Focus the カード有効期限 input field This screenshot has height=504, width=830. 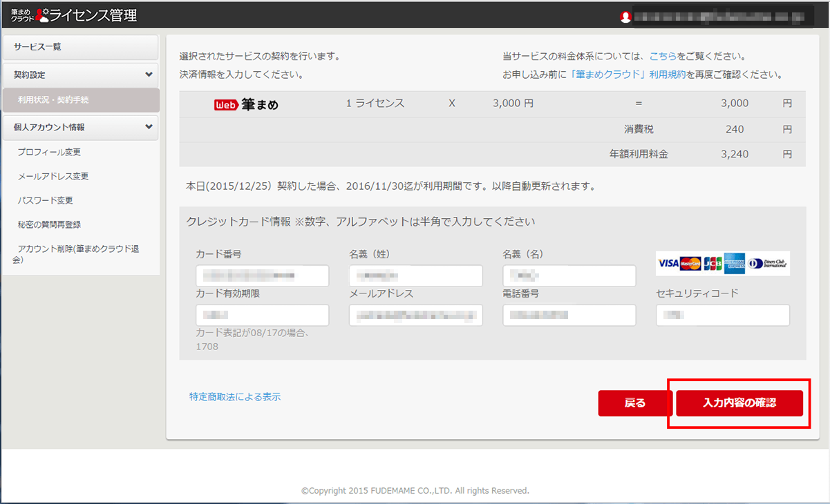pyautogui.click(x=263, y=316)
